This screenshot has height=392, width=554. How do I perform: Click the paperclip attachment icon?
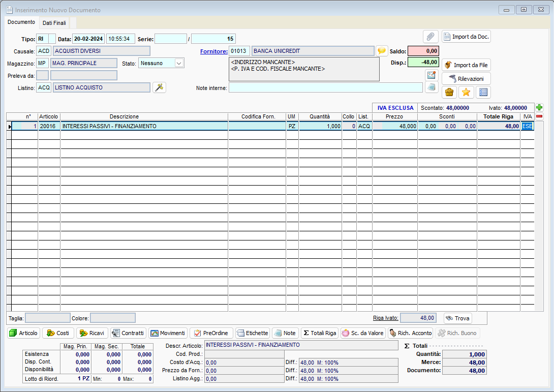(430, 37)
